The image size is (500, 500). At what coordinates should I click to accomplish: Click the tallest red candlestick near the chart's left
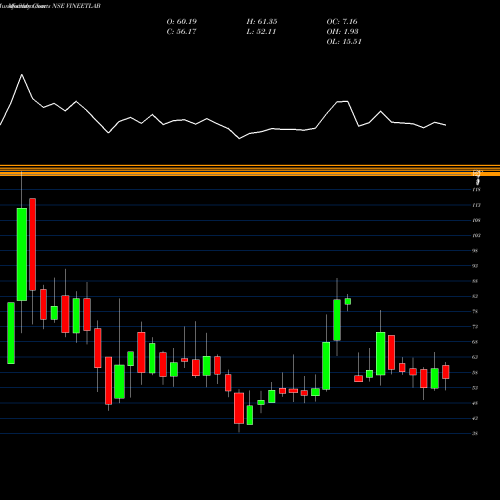coord(32,244)
